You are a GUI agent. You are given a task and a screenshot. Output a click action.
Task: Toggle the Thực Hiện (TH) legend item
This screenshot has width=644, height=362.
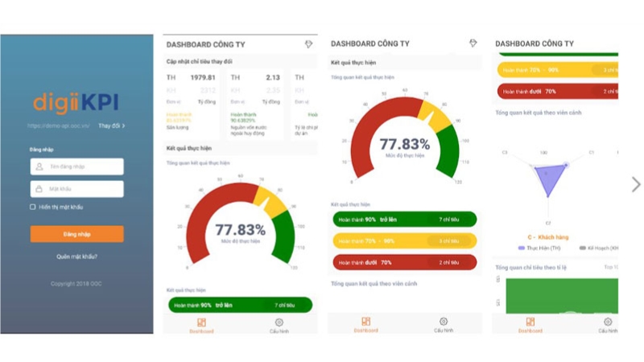pyautogui.click(x=543, y=249)
